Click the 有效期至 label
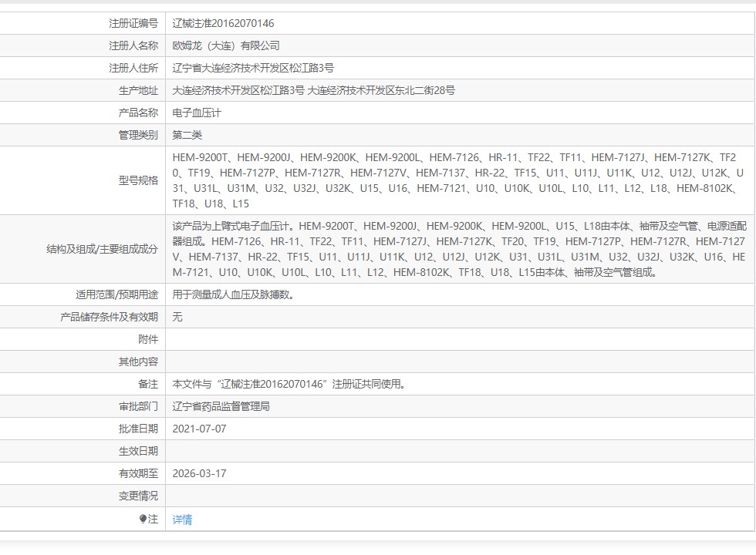 [138, 473]
